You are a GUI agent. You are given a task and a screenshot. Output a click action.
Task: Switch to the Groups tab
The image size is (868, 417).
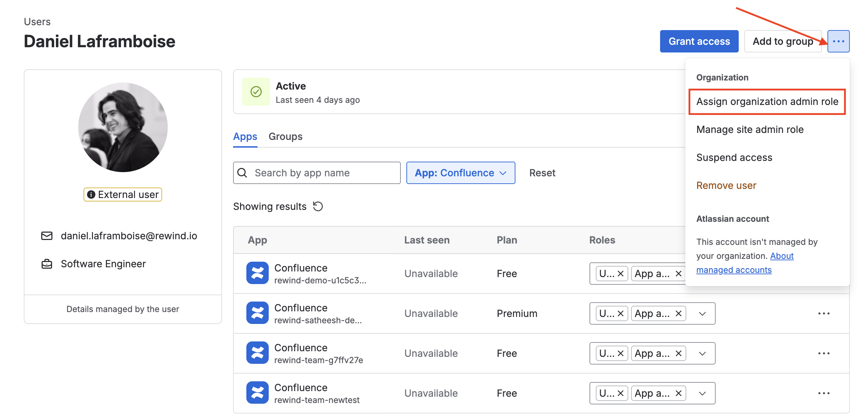285,136
